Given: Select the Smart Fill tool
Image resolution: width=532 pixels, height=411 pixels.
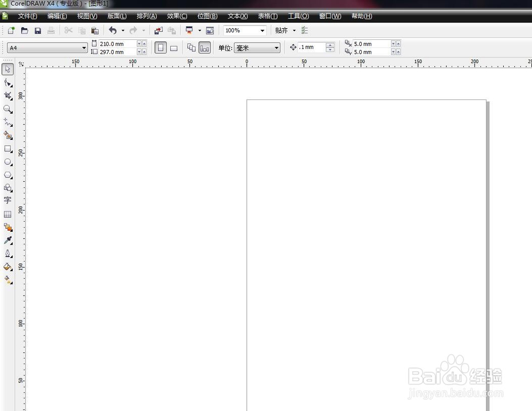Looking at the screenshot, I should [x=8, y=136].
